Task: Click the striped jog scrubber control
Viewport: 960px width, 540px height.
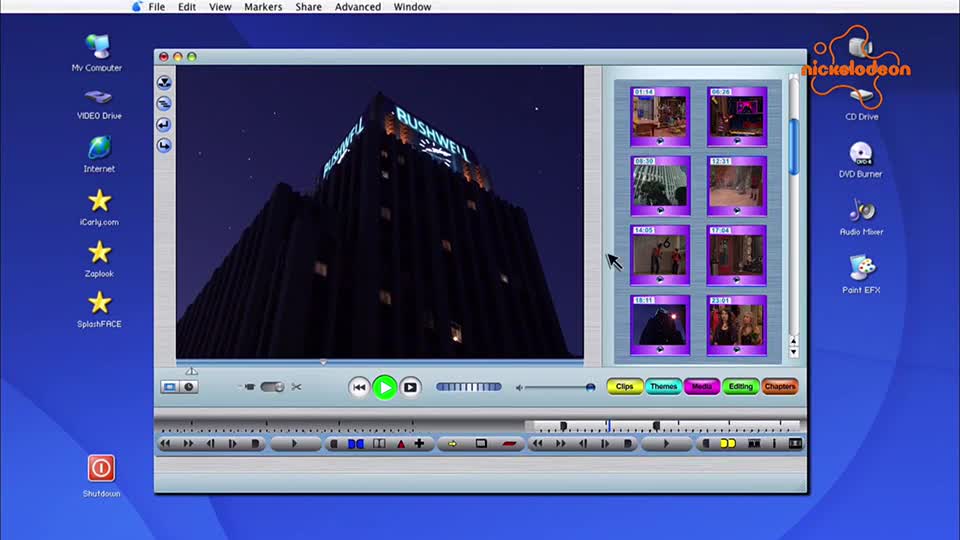Action: (468, 387)
